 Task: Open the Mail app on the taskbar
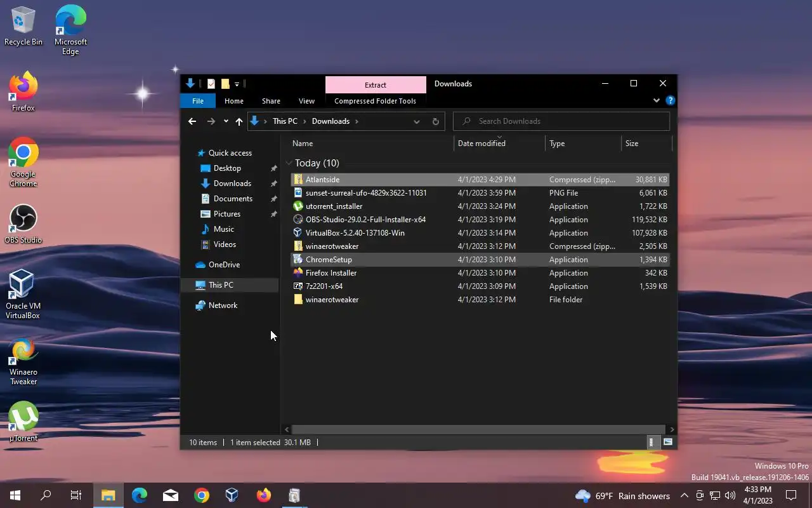coord(170,495)
